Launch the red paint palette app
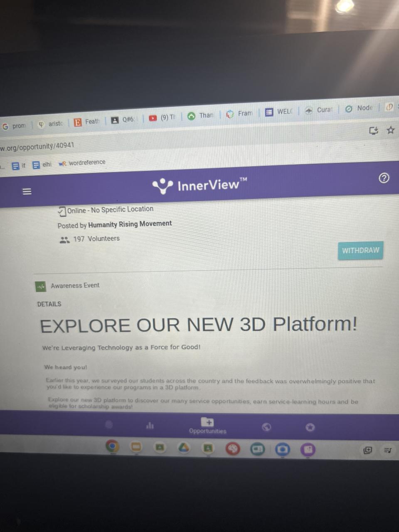 pyautogui.click(x=233, y=448)
